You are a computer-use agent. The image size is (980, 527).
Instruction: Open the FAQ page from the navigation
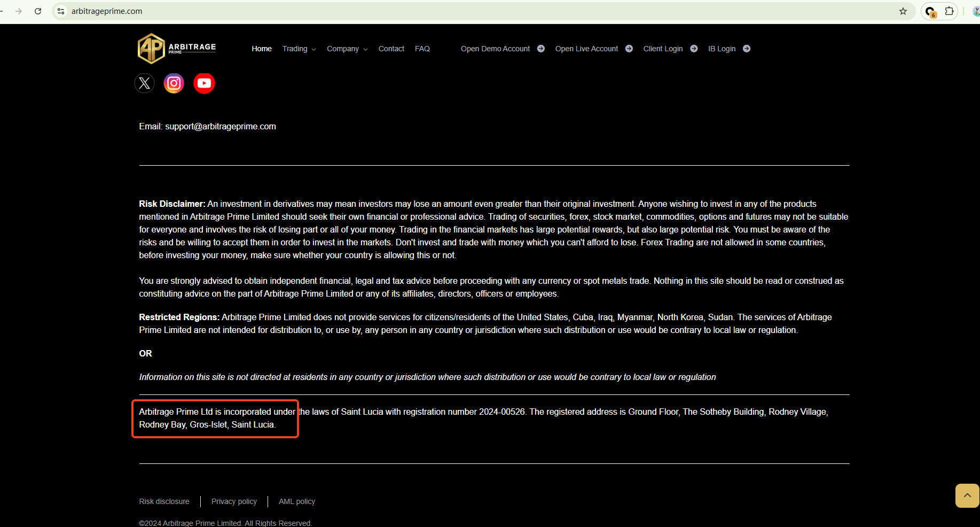point(422,49)
